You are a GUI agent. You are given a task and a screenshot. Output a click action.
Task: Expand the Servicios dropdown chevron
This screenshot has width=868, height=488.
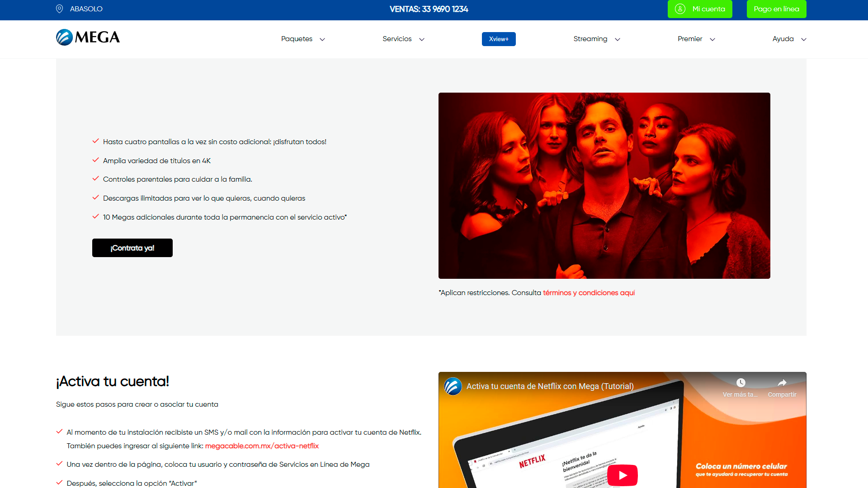pos(422,39)
